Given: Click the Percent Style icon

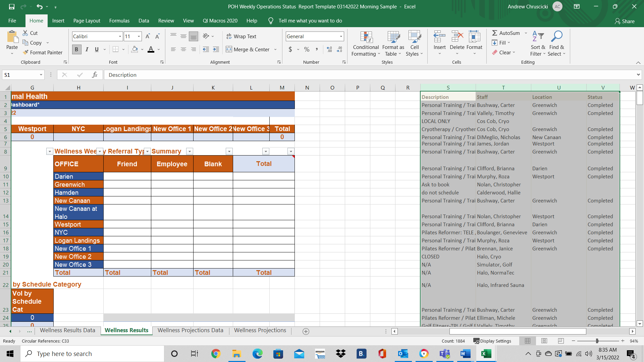Looking at the screenshot, I should [x=307, y=50].
